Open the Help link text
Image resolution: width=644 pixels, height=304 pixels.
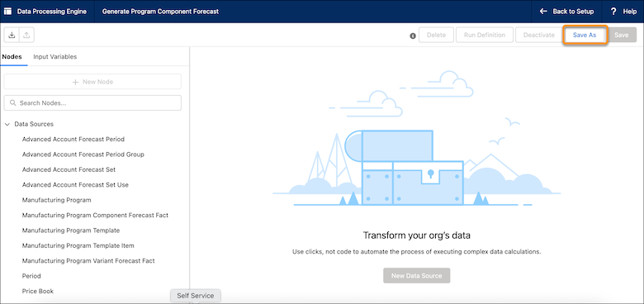[x=630, y=12]
